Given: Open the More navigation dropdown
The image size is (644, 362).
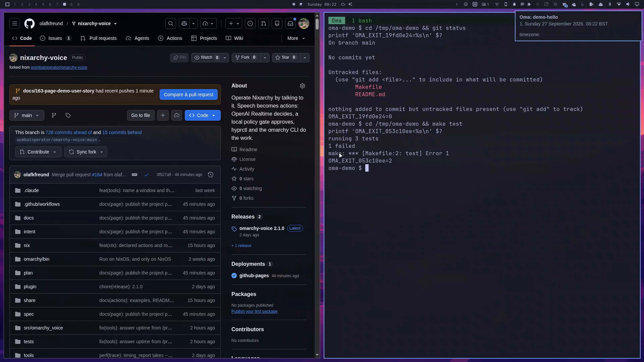Looking at the screenshot, I should (296, 38).
